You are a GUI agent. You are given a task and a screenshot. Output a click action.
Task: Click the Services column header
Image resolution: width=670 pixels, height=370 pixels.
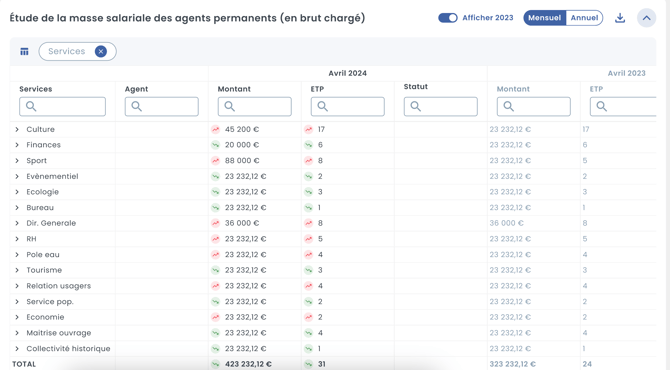pyautogui.click(x=35, y=89)
